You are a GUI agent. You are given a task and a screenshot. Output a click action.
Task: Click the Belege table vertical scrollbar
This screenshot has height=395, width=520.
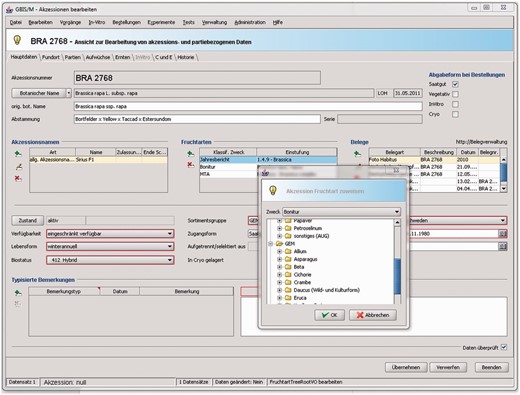click(x=504, y=174)
